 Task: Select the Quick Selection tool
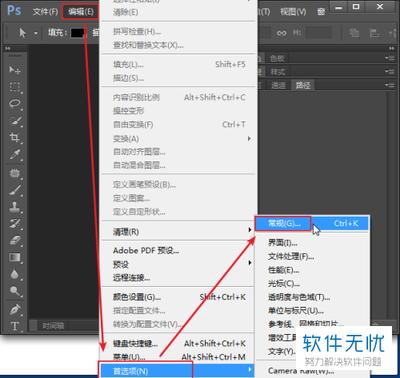(x=15, y=121)
